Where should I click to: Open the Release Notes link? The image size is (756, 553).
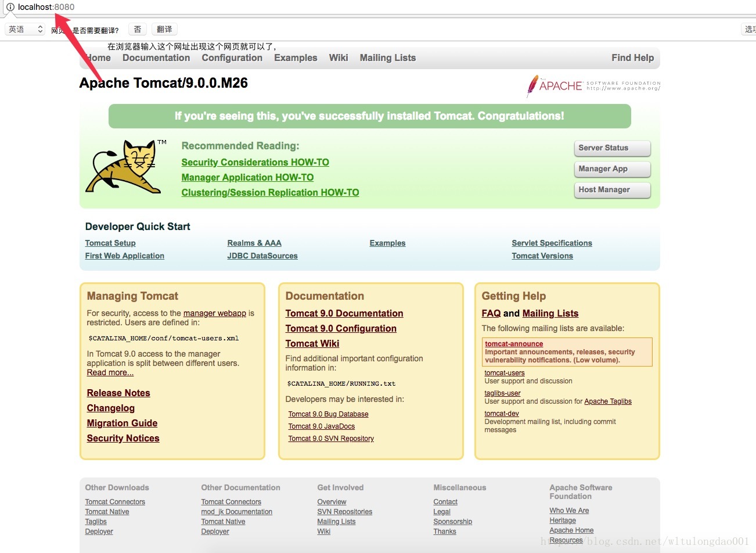118,393
